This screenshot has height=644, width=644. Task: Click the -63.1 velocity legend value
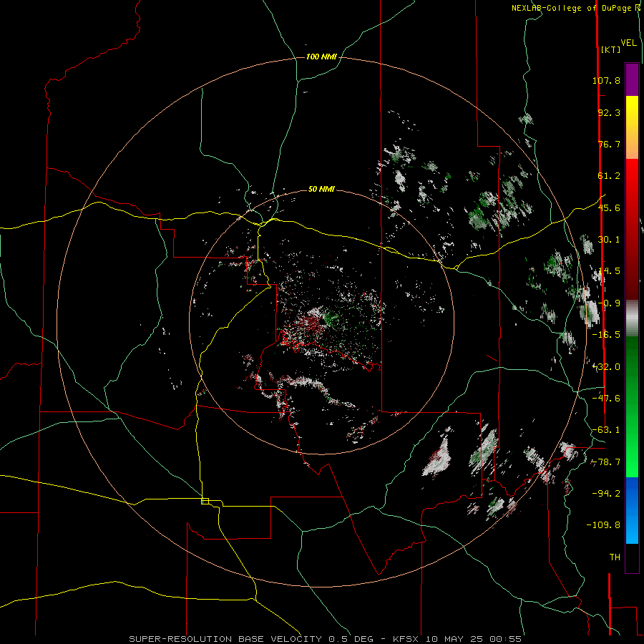[x=606, y=430]
